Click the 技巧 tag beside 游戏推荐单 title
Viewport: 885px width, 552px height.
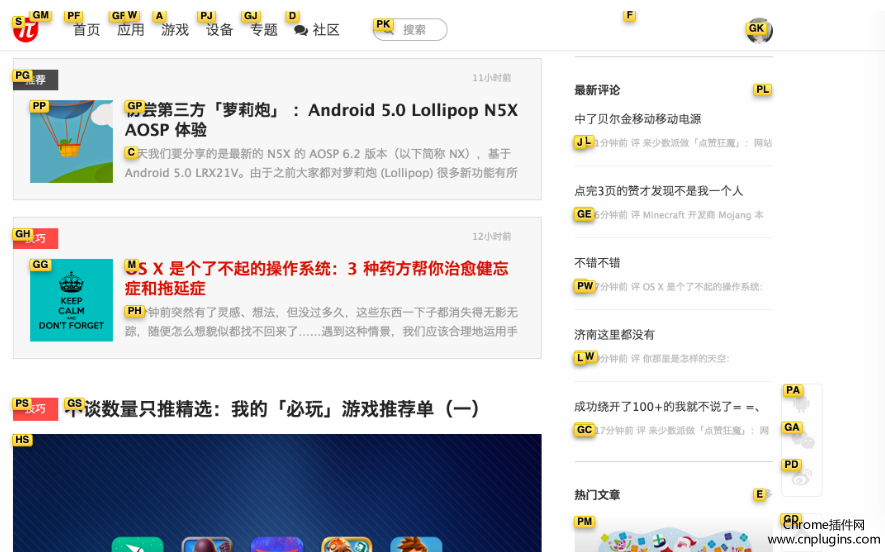click(x=36, y=409)
